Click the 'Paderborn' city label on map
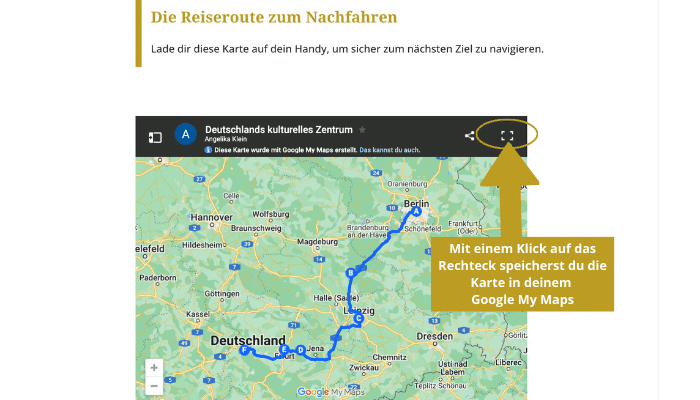This screenshot has height=400, width=700. pos(158,278)
